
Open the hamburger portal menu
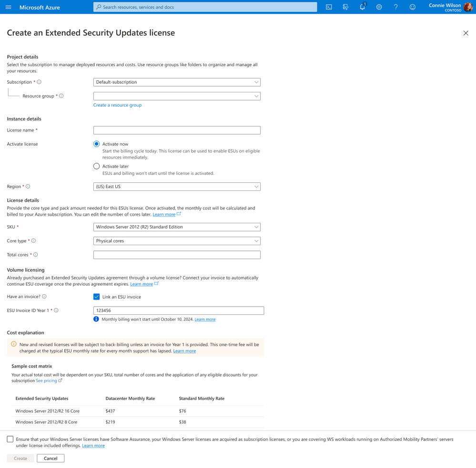[x=8, y=7]
